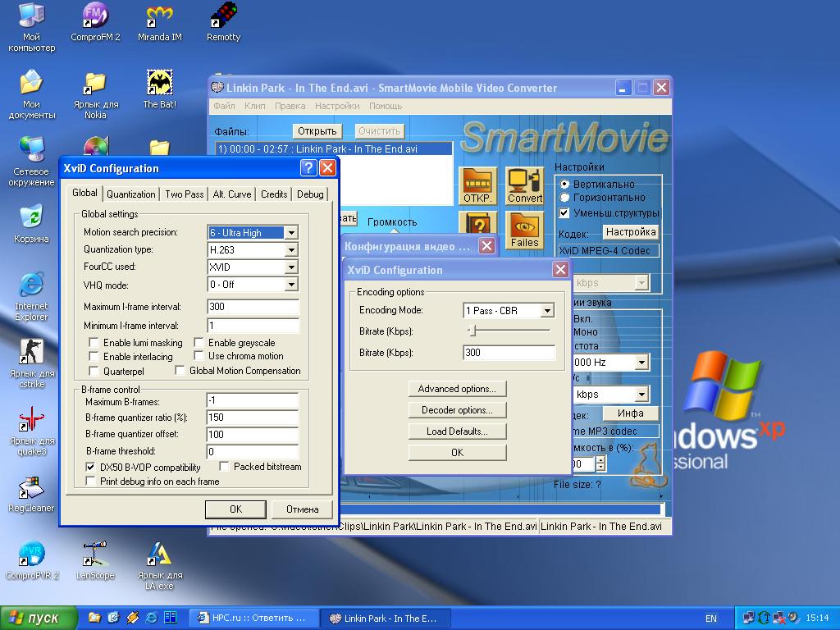Viewport: 840px width, 630px height.
Task: Select the Вертикально radio option
Action: point(564,184)
